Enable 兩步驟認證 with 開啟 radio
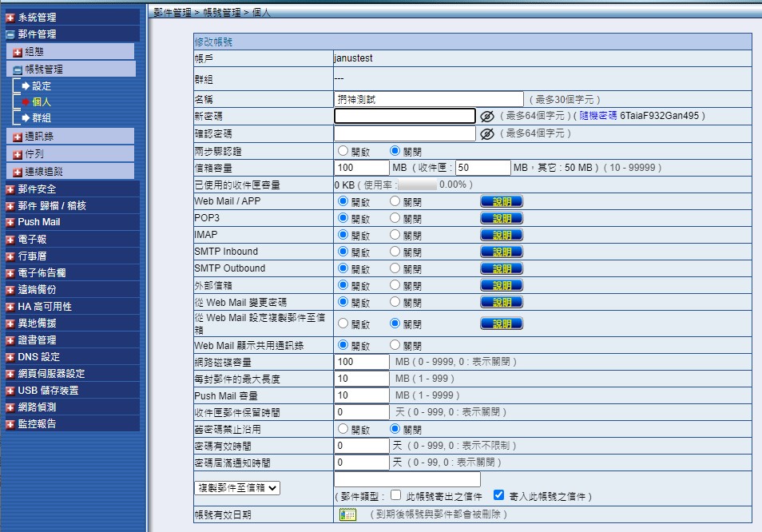The image size is (762, 532). click(343, 151)
